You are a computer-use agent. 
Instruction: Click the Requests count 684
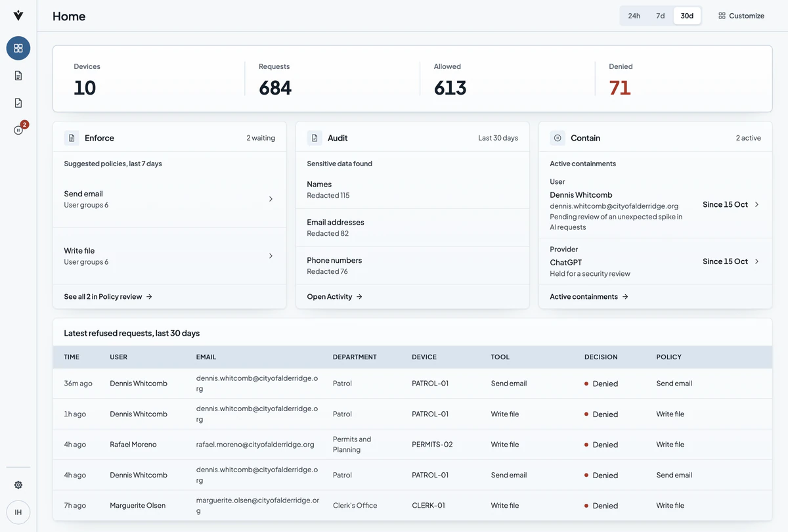coord(275,87)
